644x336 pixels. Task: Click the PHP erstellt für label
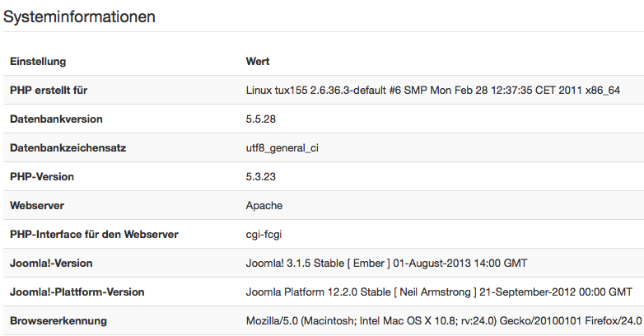[x=49, y=90]
